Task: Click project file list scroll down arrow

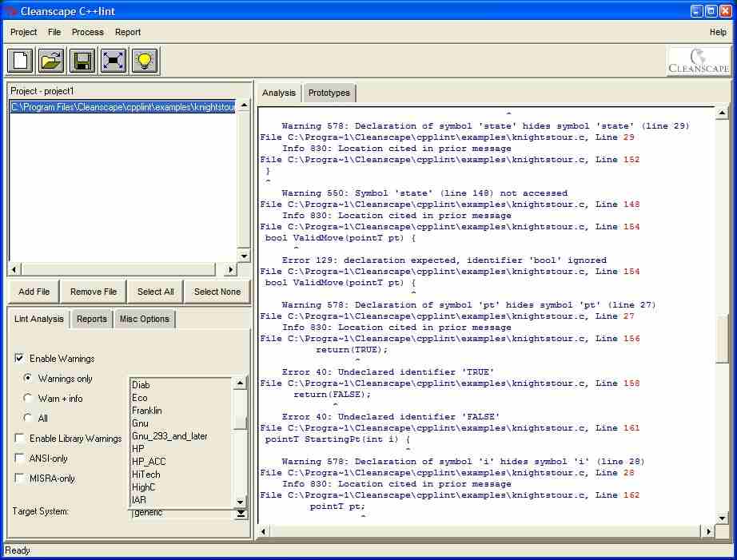Action: (244, 256)
